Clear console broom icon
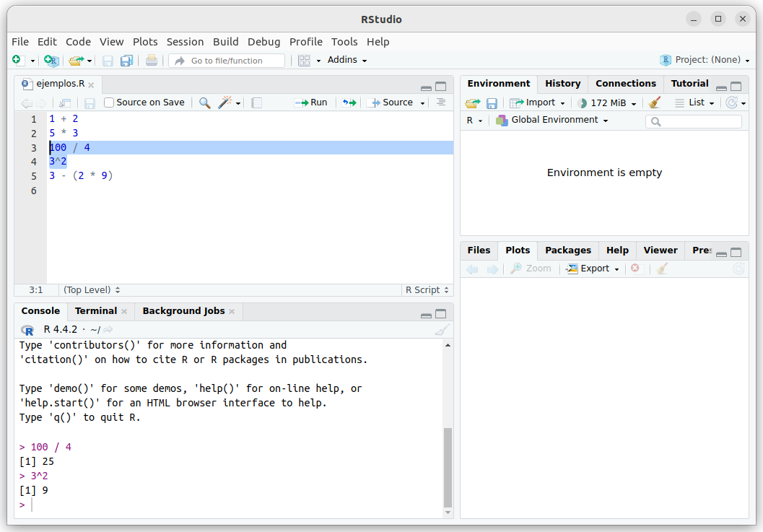Viewport: 763px width, 532px height. pyautogui.click(x=442, y=330)
